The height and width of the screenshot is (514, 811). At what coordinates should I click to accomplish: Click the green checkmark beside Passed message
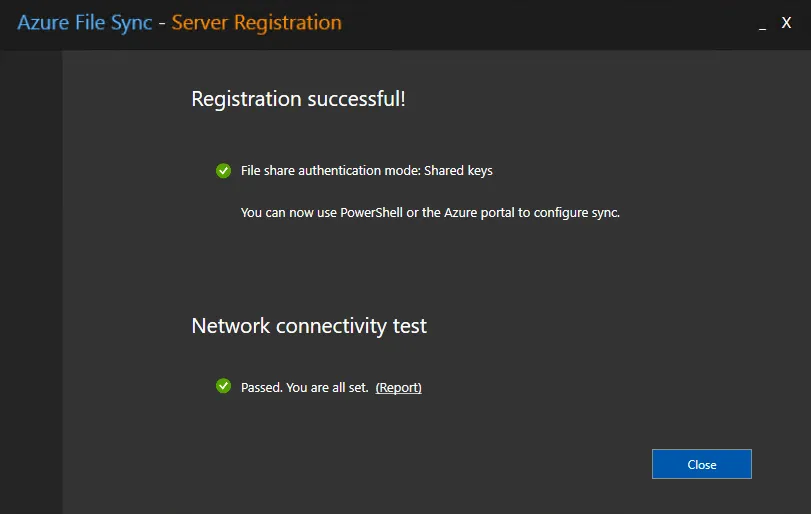(223, 386)
